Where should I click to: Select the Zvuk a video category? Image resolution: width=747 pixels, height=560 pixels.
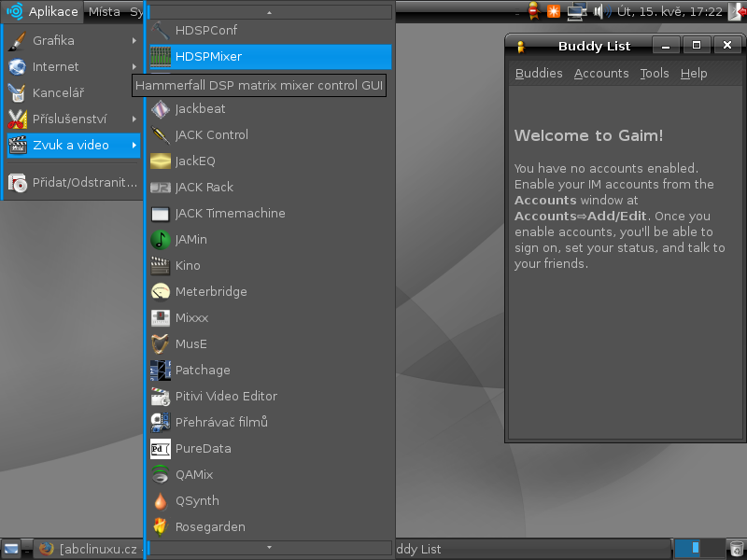click(x=73, y=146)
